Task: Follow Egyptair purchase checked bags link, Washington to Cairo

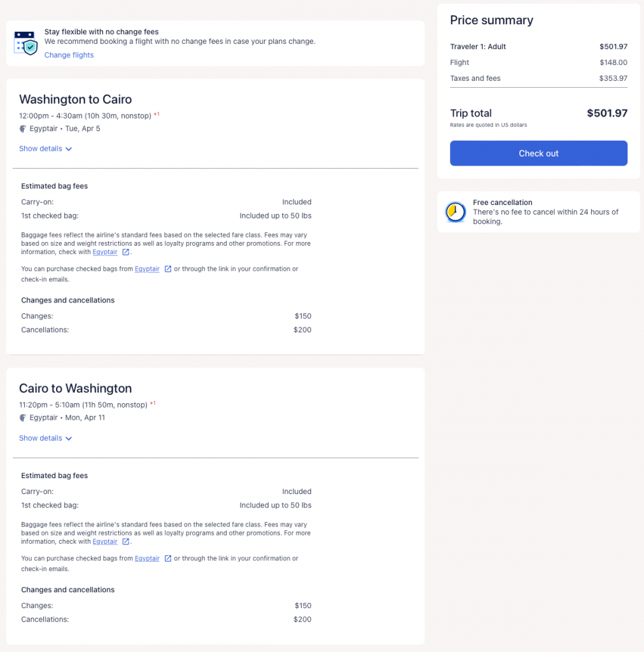Action: pyautogui.click(x=147, y=269)
